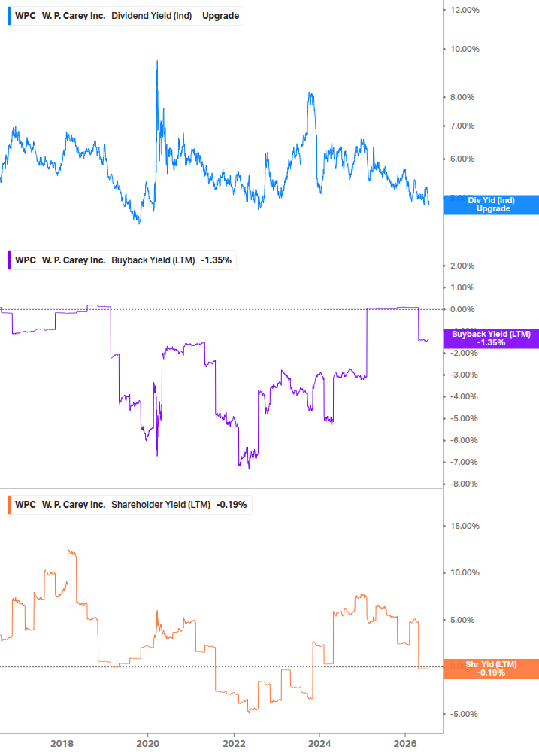This screenshot has width=539, height=756.
Task: Click the 7.00% label on dividend yield axis
Action: point(462,126)
